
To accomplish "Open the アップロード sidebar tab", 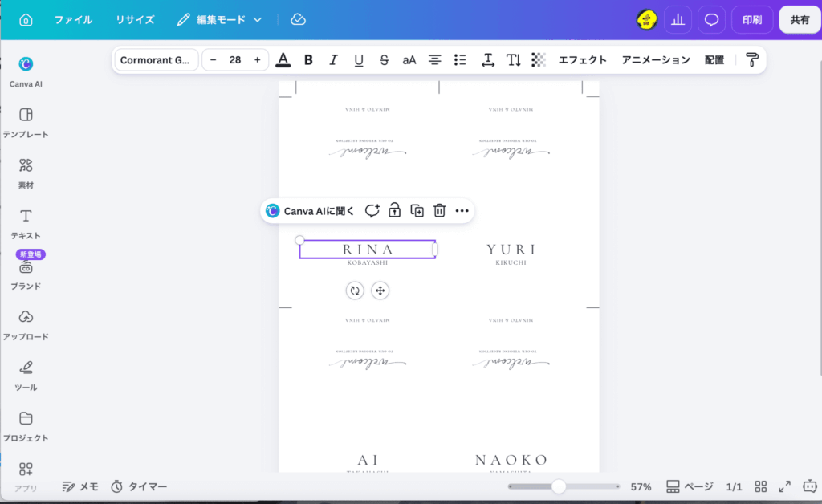I will click(x=26, y=325).
